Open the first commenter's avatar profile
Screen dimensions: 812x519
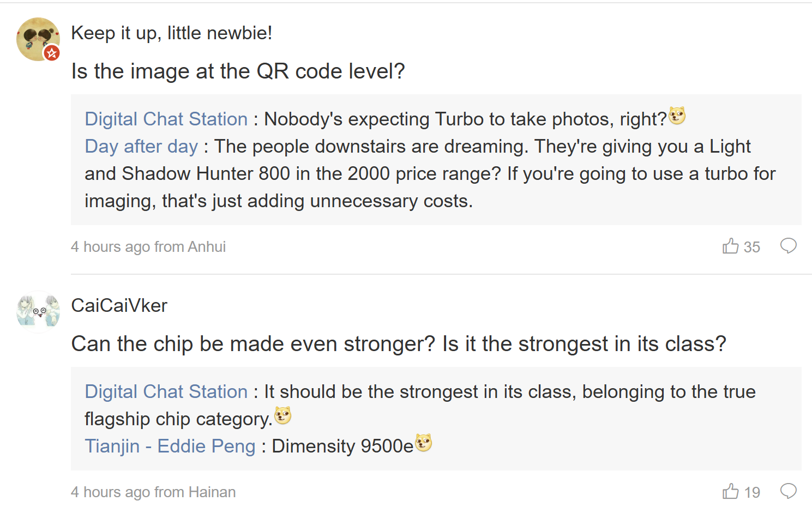point(36,37)
